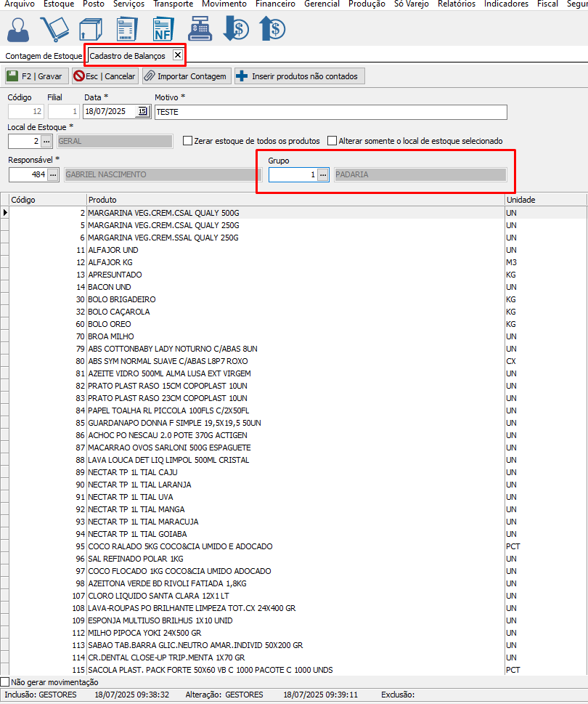Switch to Contagem de Estoque tab
The image size is (588, 704).
tap(44, 56)
